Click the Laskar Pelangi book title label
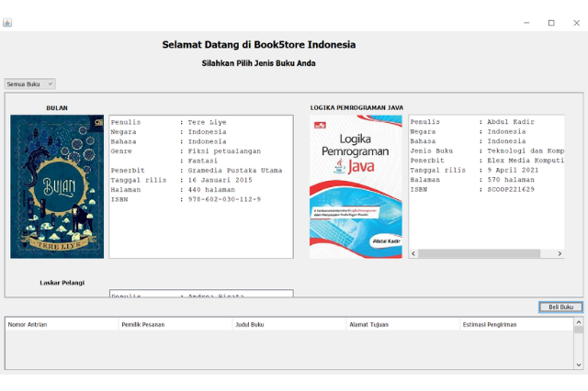This screenshot has height=391, width=588. pyautogui.click(x=62, y=283)
